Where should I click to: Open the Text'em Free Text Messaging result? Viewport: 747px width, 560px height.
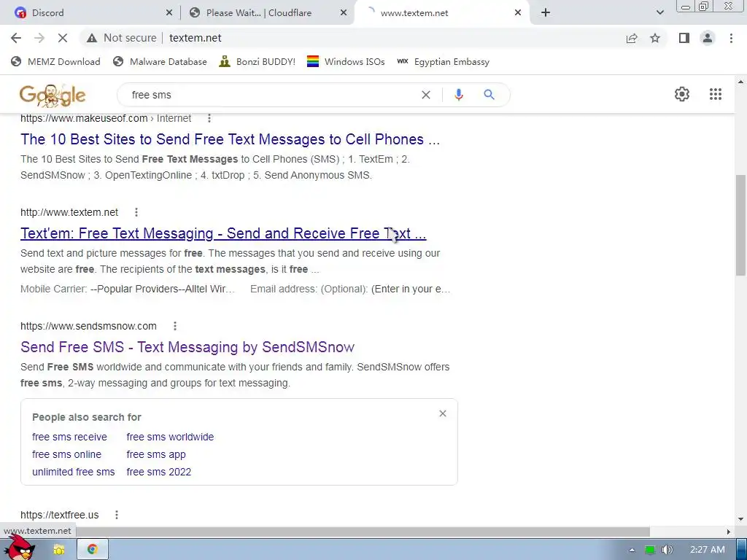[223, 233]
